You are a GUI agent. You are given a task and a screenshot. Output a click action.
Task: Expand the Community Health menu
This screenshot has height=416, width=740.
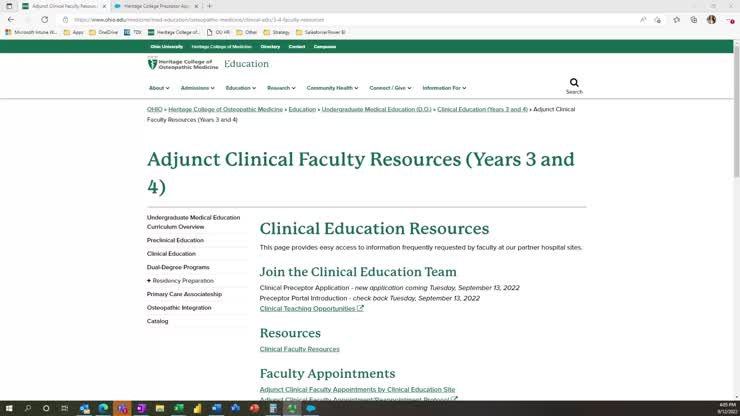click(332, 88)
